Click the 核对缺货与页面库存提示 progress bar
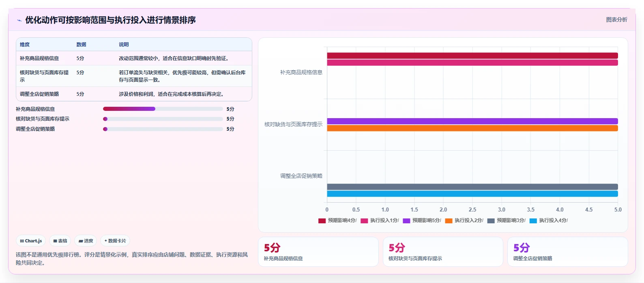 click(x=163, y=119)
